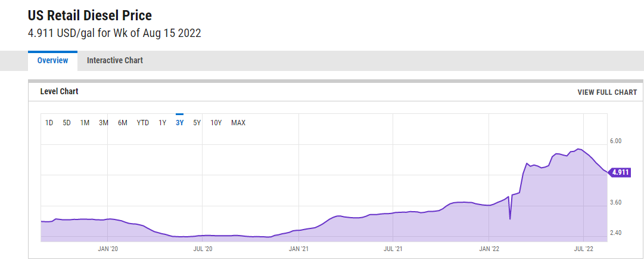Click the Level Chart title
Image resolution: width=644 pixels, height=263 pixels.
click(x=59, y=91)
